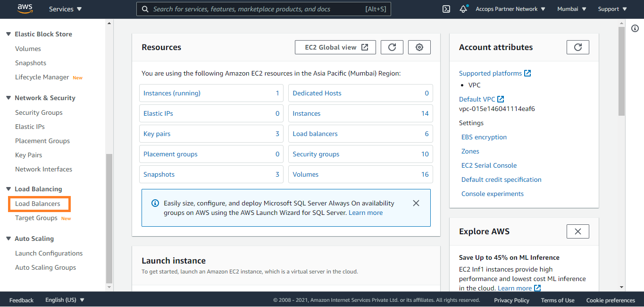Image resolution: width=644 pixels, height=307 pixels.
Task: Open Console experiments link
Action: pos(493,194)
